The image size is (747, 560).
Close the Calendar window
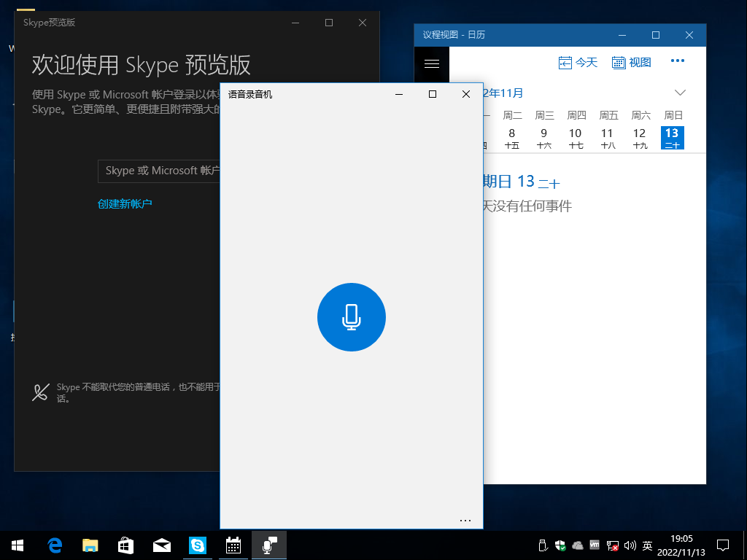click(x=689, y=35)
